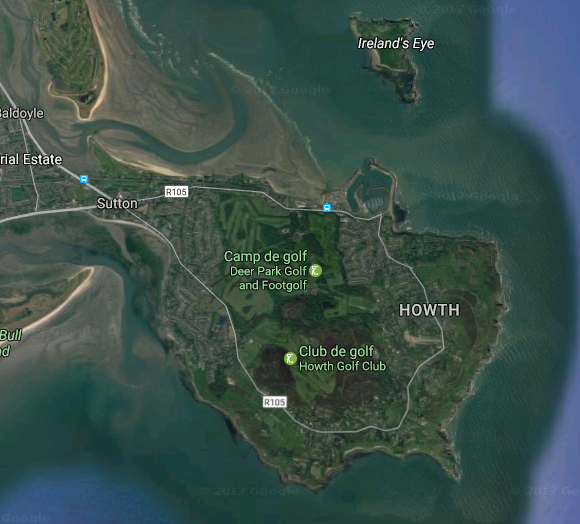Select the Sutton town label

pos(117,203)
